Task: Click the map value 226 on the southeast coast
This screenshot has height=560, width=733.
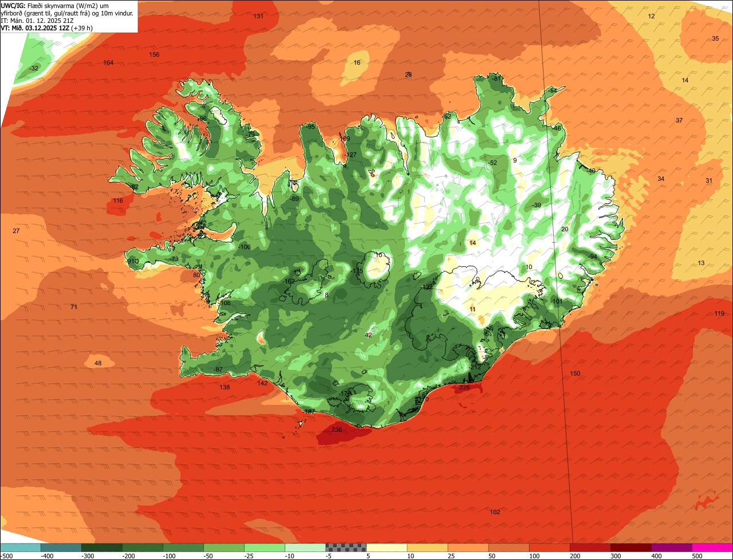Action: point(464,387)
